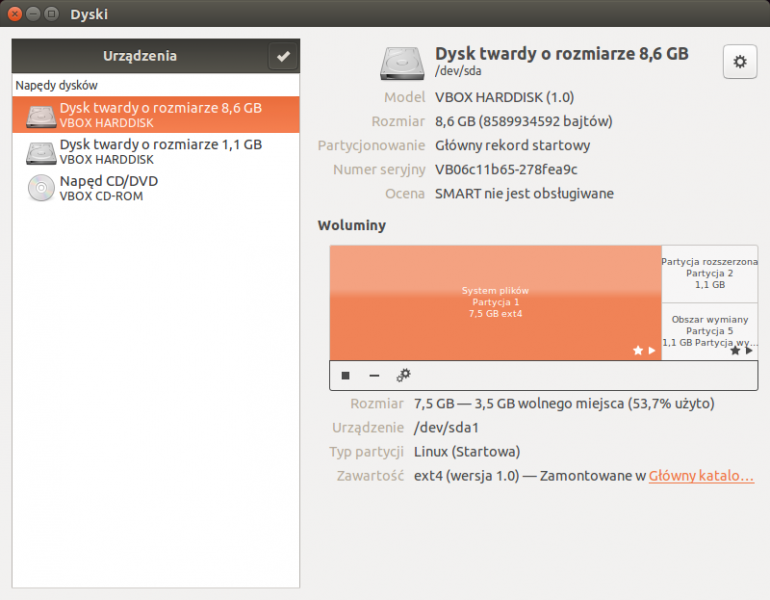Close the Dyski window

click(15, 14)
